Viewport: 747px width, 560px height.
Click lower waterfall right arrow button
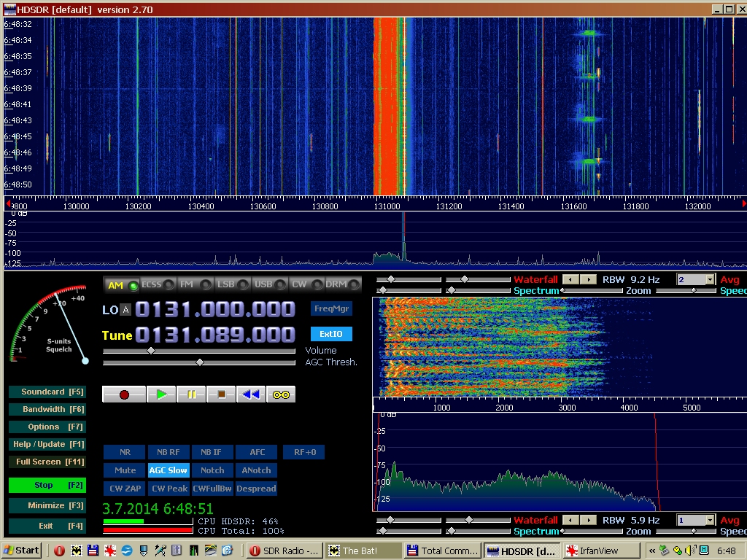[x=589, y=520]
